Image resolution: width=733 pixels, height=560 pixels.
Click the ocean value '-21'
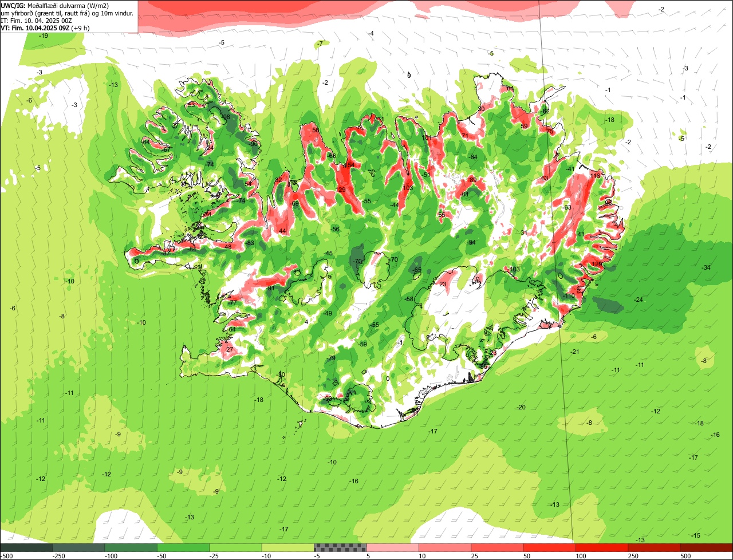[575, 352]
